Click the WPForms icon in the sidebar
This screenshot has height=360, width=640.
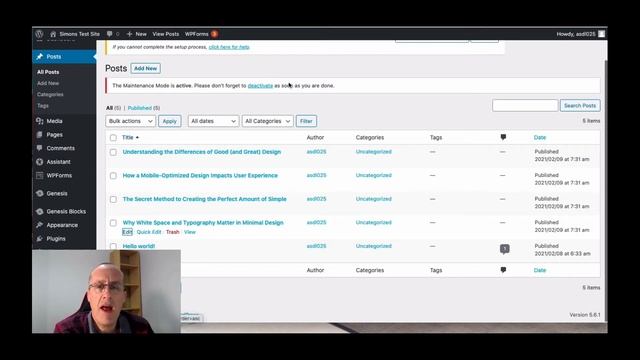(x=40, y=175)
